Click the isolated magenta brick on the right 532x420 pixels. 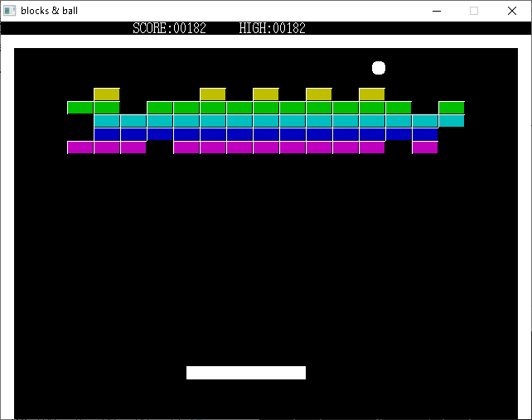click(425, 147)
